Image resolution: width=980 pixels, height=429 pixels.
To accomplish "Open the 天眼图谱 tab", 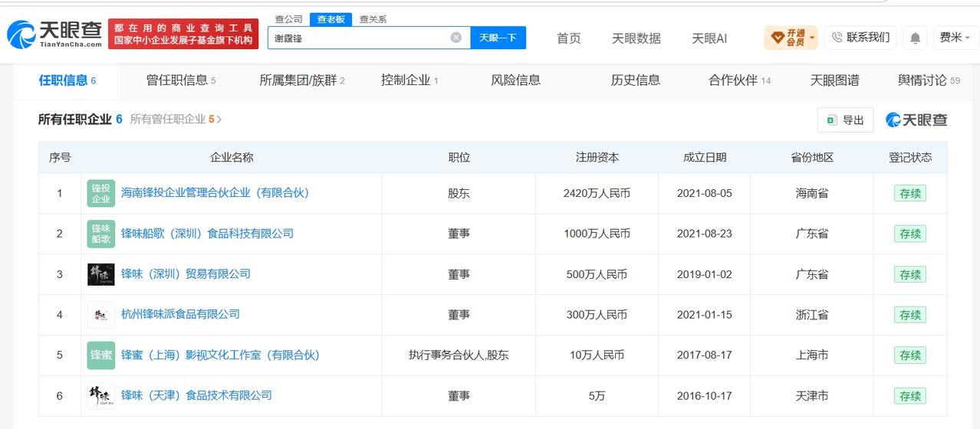I will pos(834,80).
